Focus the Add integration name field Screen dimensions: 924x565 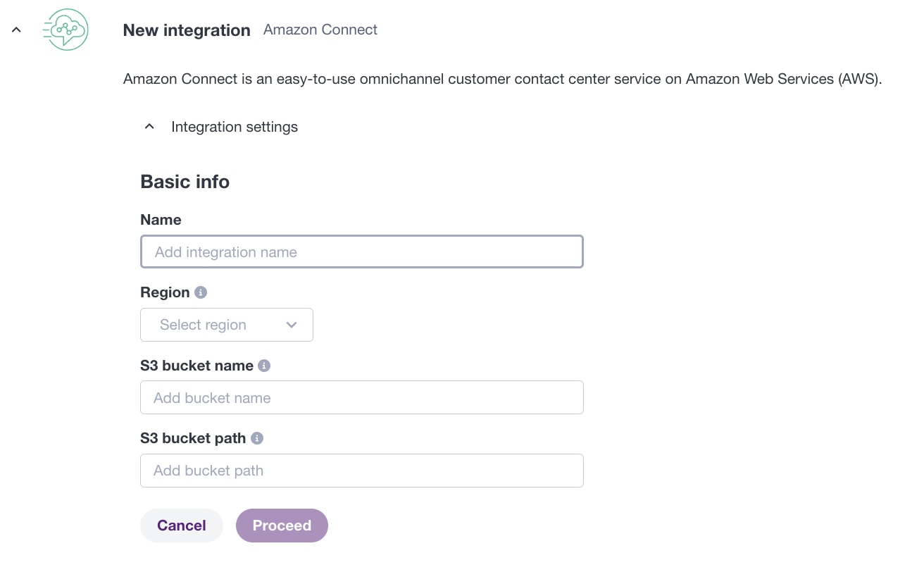(362, 252)
